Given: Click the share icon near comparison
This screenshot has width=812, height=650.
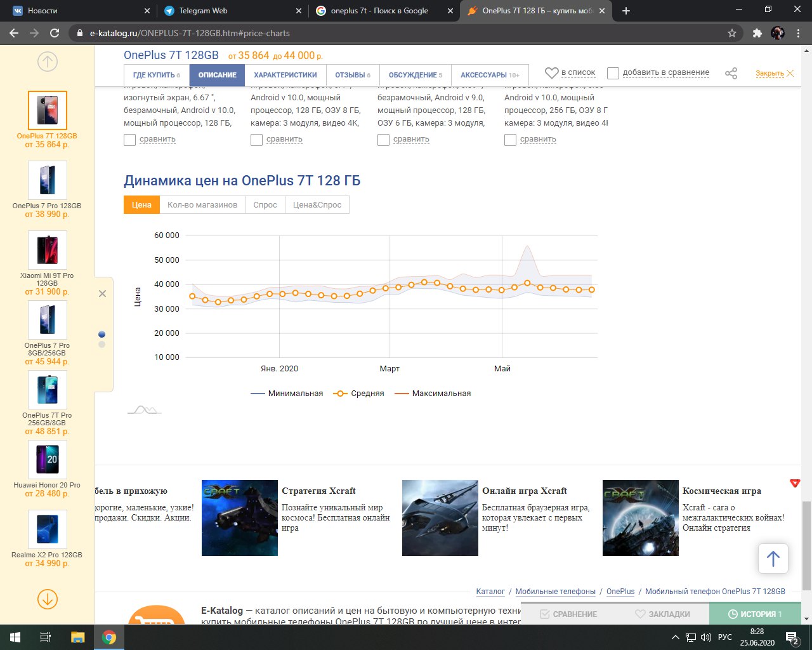Looking at the screenshot, I should coord(731,73).
